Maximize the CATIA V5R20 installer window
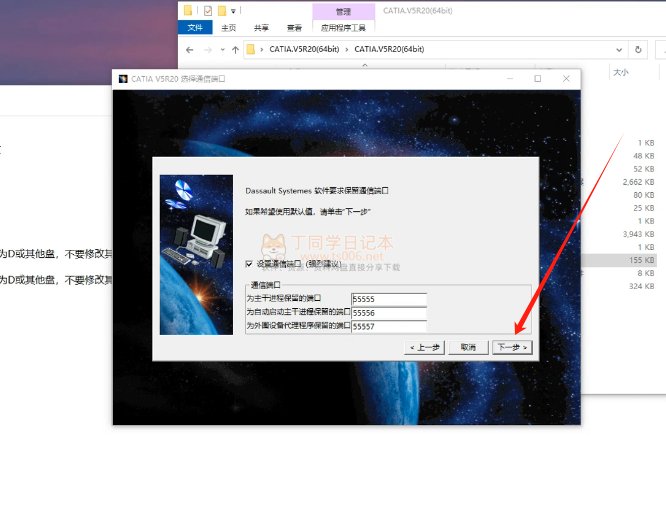This screenshot has height=509, width=666. pyautogui.click(x=538, y=79)
